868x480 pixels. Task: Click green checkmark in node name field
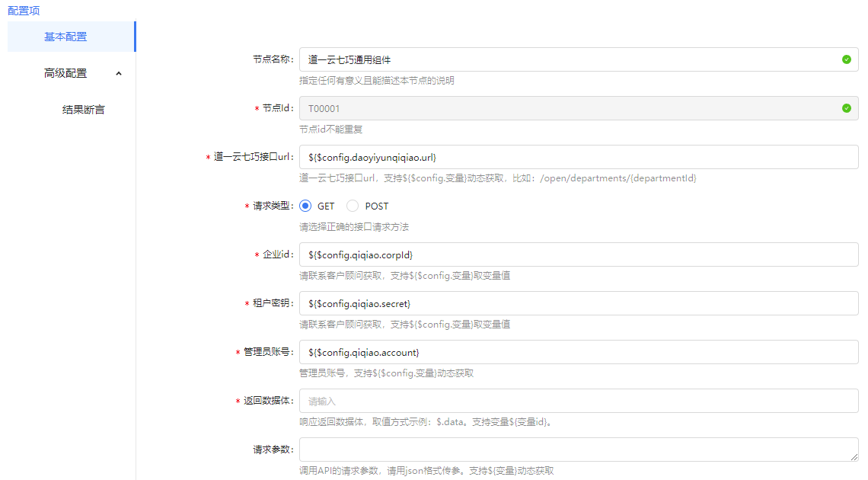pos(846,59)
